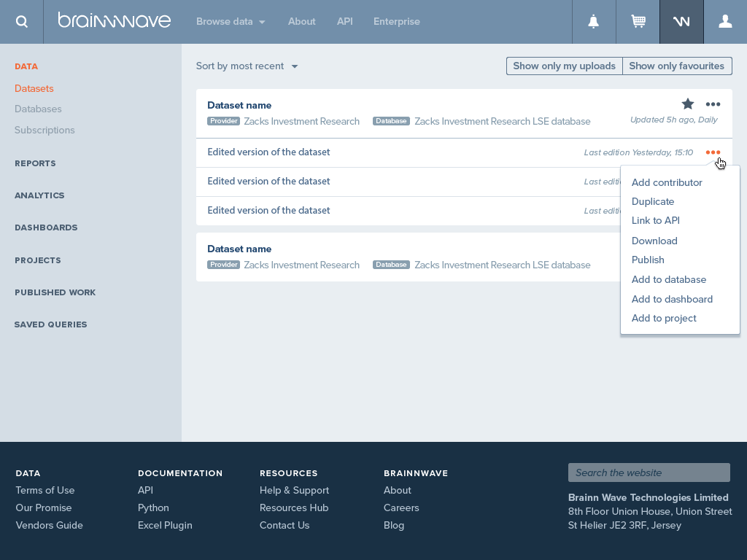Screen dimensions: 747x560
Task: Choose Download from the context menu
Action: [x=654, y=241]
